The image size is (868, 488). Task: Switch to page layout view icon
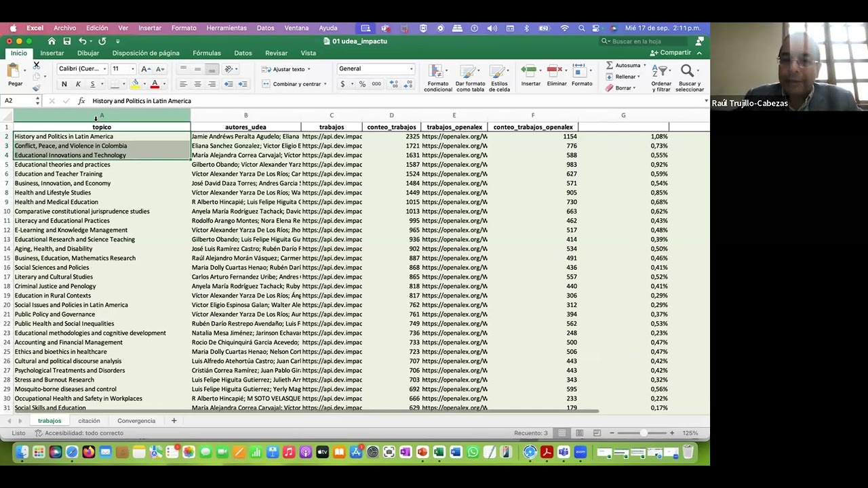579,433
